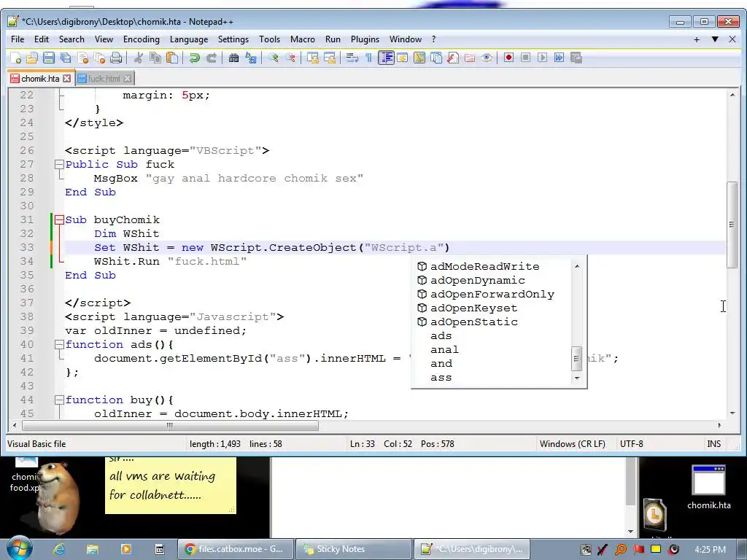Open the Settings menu
This screenshot has width=747, height=560.
(x=233, y=39)
